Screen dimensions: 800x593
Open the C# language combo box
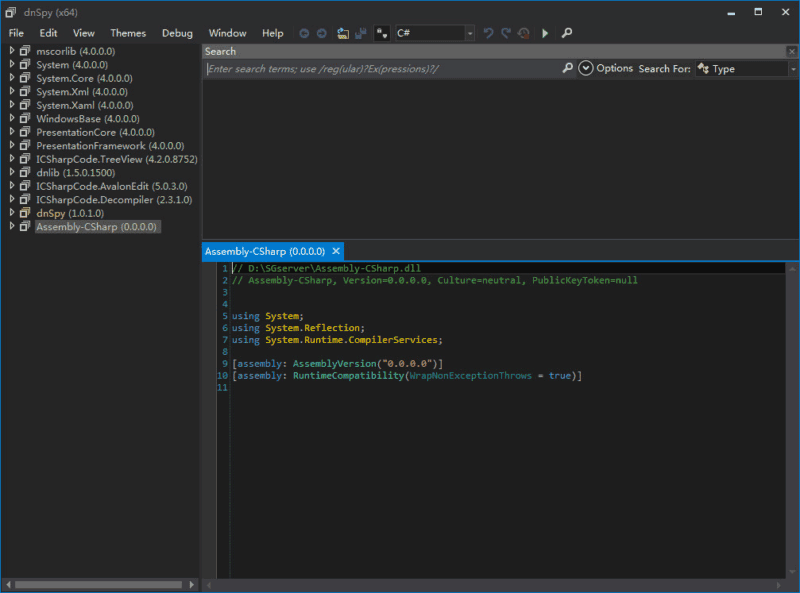pos(435,33)
